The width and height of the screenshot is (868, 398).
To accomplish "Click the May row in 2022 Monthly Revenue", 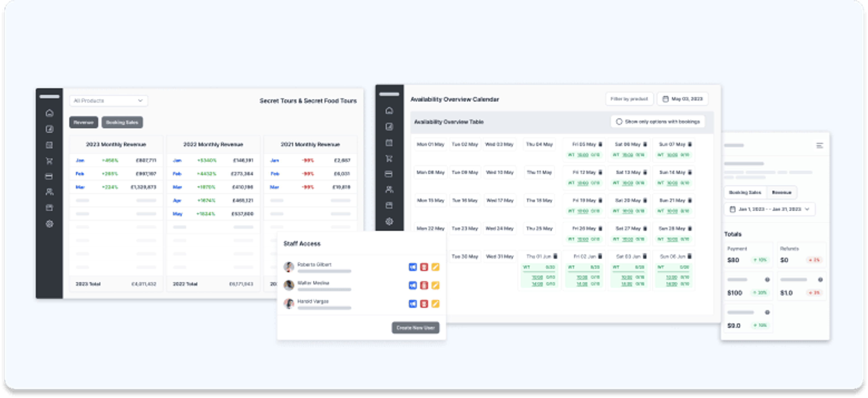I will [213, 214].
